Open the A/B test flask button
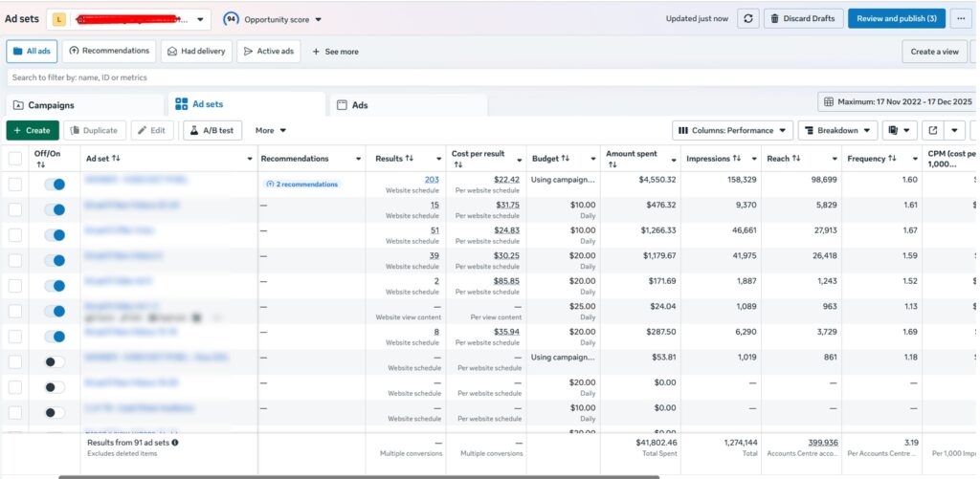This screenshot has height=479, width=980. (212, 130)
